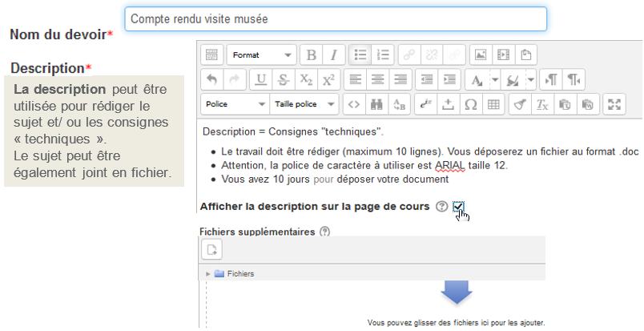Screen dimensions: 644x331
Task: Click the Nom du devoir text field
Action: click(336, 18)
